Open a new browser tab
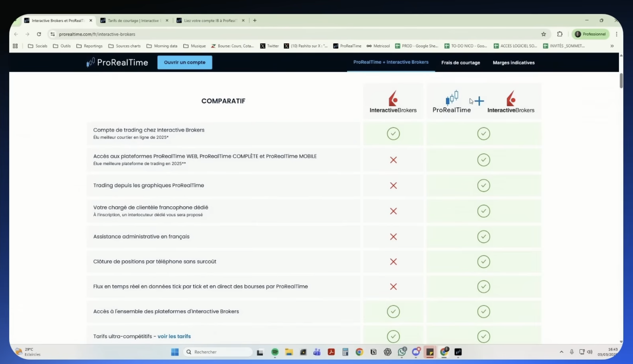Screen dimensions: 633x364 (255, 20)
